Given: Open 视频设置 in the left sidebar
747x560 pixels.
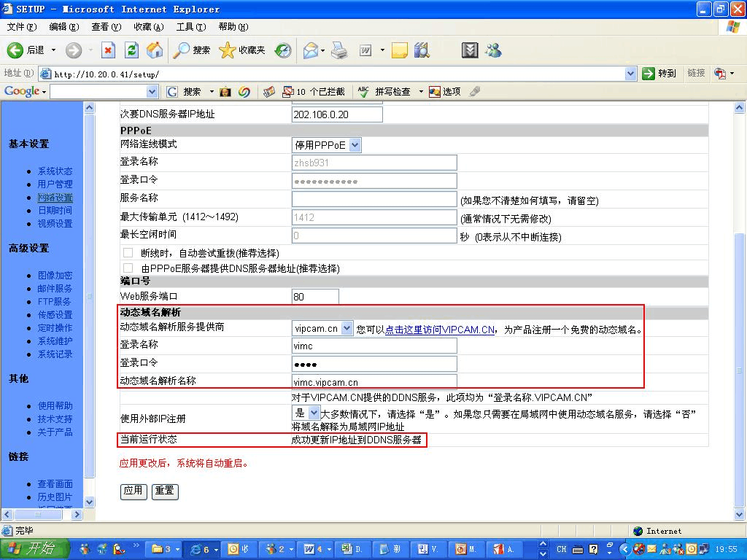Looking at the screenshot, I should 55,224.
